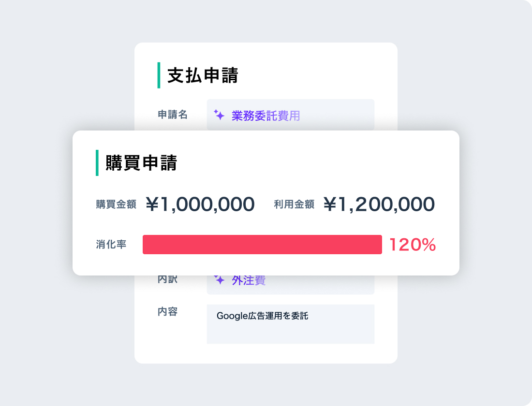Click the 120% consumption rate value
532x406 pixels.
(412, 245)
